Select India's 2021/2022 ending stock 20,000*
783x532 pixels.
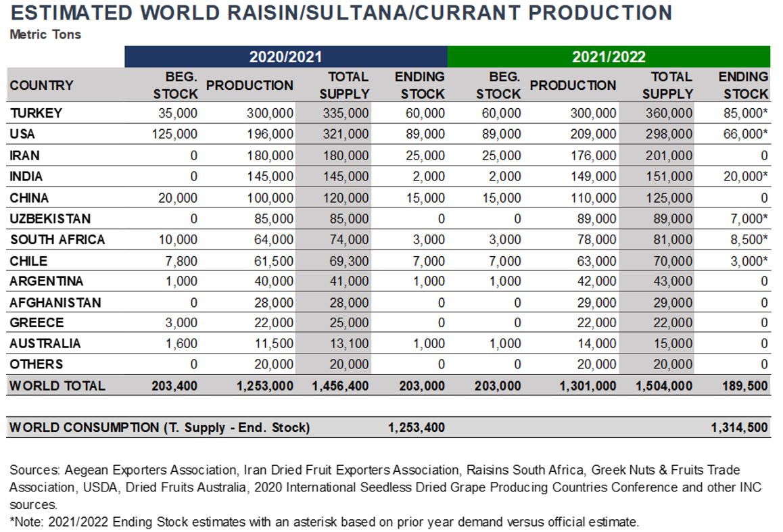(x=746, y=176)
